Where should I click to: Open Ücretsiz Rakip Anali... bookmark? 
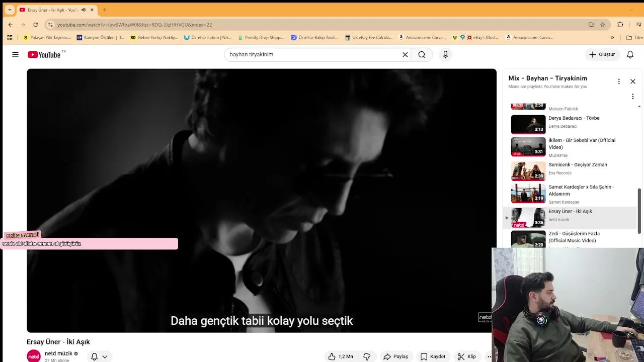pos(314,37)
